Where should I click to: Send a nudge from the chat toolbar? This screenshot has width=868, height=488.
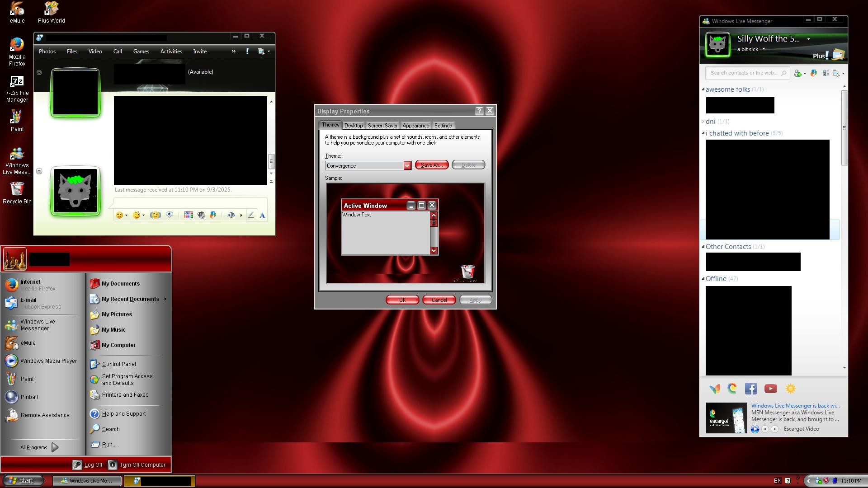pyautogui.click(x=155, y=215)
